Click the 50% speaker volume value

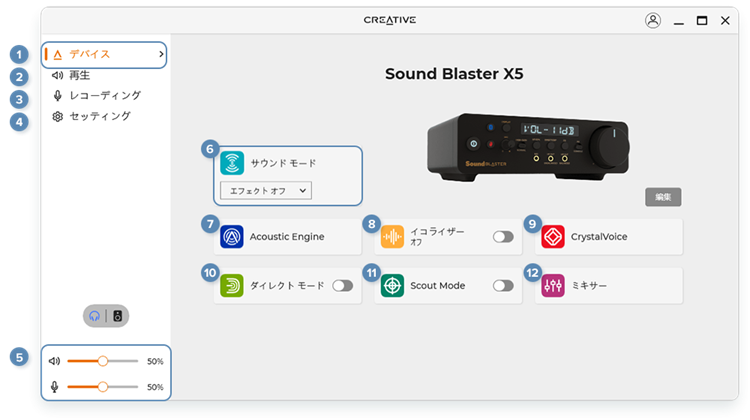(x=155, y=361)
